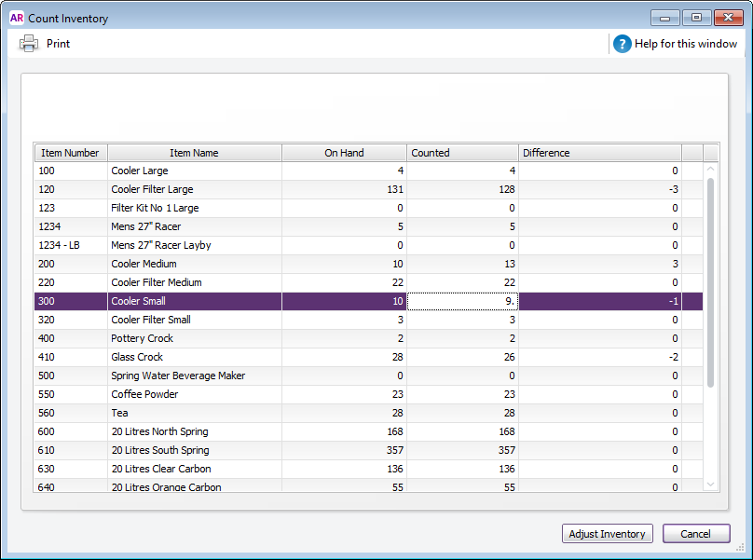Image resolution: width=753 pixels, height=560 pixels.
Task: Click the counted value 26 for Glass Crock
Action: coord(510,357)
